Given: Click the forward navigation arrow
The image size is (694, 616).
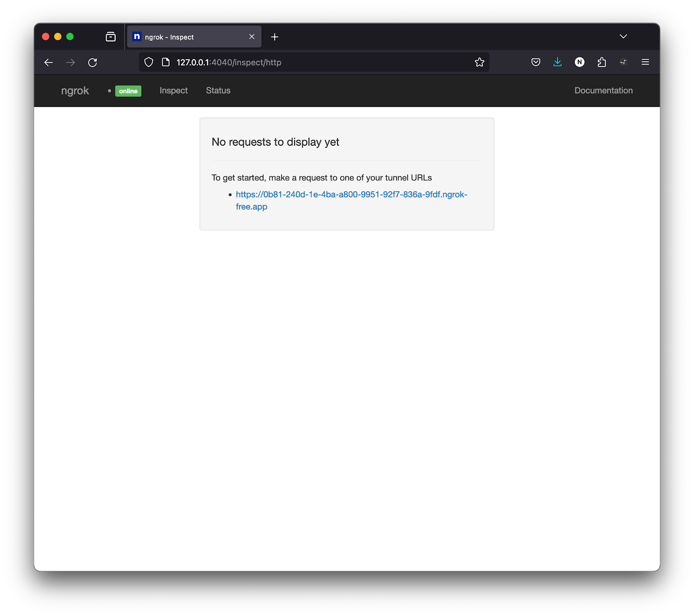Looking at the screenshot, I should click(x=70, y=62).
